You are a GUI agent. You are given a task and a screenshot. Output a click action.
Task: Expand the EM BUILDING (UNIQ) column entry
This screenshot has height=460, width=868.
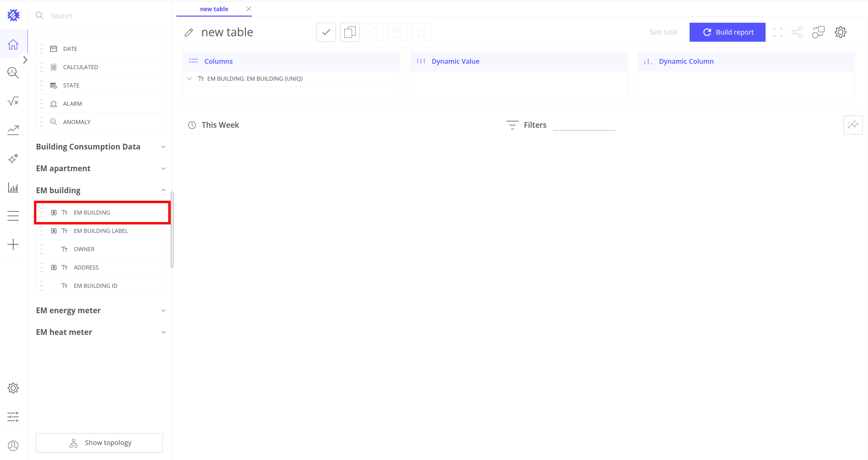[190, 79]
